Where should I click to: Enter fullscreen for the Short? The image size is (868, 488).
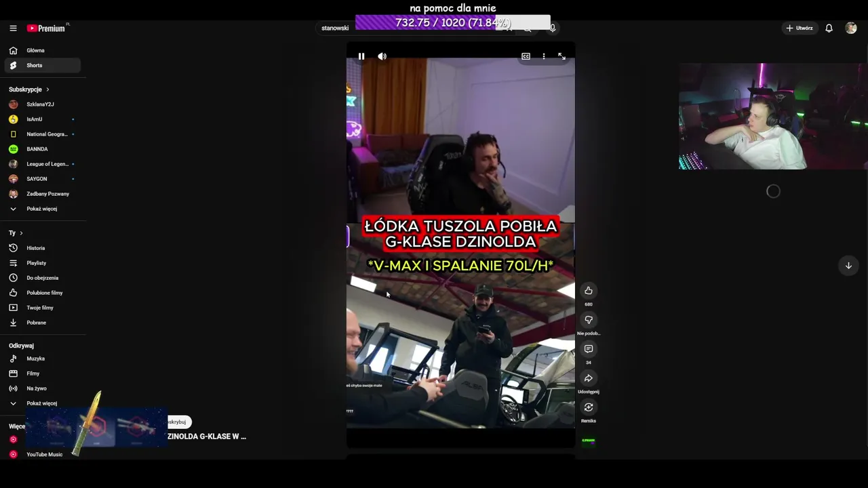[561, 56]
